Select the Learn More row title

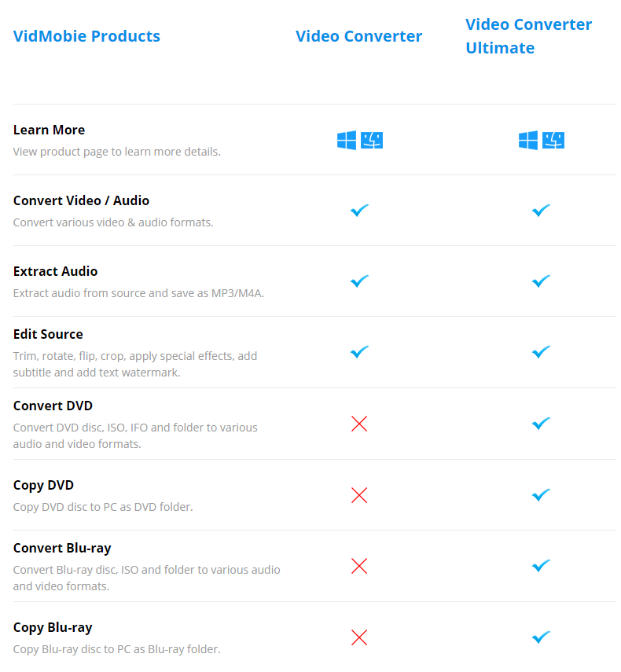point(49,130)
